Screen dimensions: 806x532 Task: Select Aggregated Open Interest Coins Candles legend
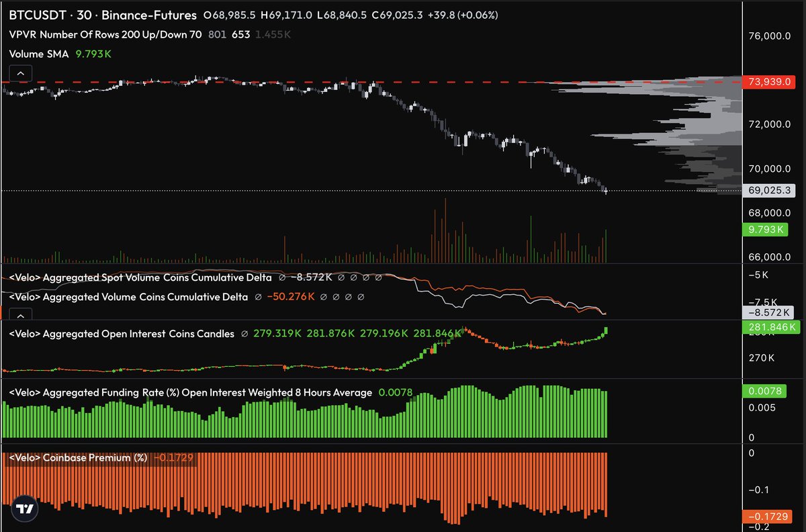122,333
